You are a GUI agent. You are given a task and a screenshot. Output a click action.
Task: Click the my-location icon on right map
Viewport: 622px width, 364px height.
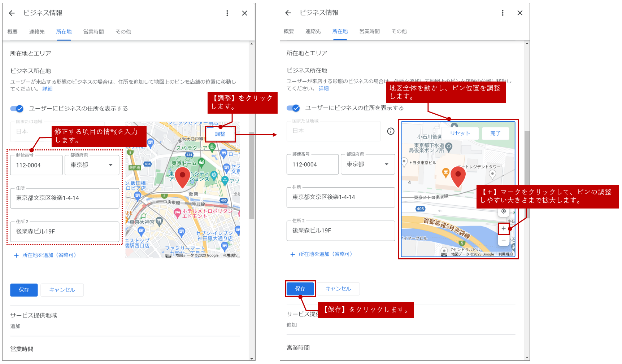[503, 211]
